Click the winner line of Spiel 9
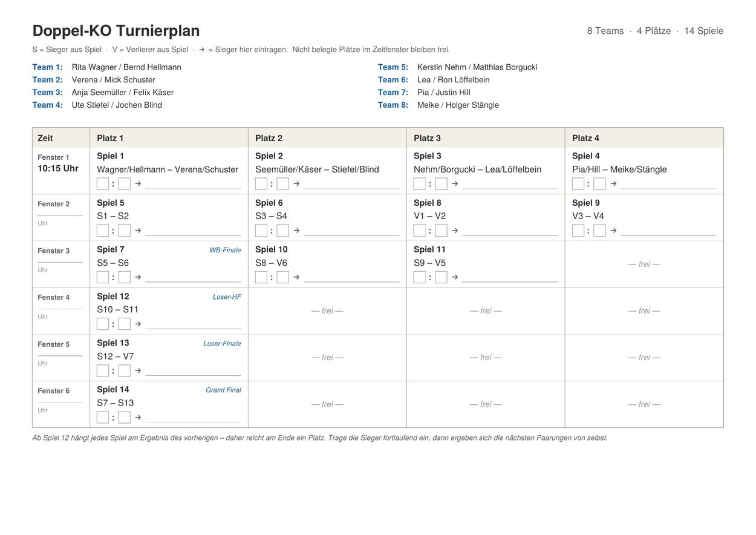The width and height of the screenshot is (756, 535). click(668, 235)
